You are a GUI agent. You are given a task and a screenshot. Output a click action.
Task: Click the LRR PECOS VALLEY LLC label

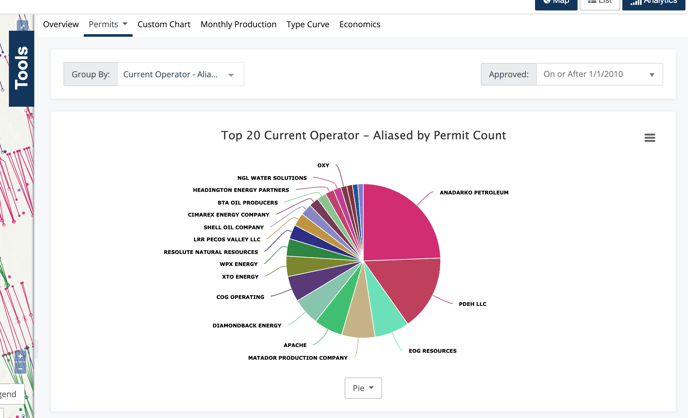pyautogui.click(x=227, y=239)
